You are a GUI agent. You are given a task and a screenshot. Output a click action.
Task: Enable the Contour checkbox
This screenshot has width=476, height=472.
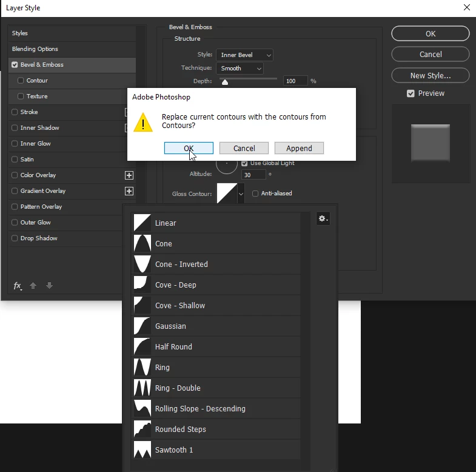pyautogui.click(x=21, y=81)
